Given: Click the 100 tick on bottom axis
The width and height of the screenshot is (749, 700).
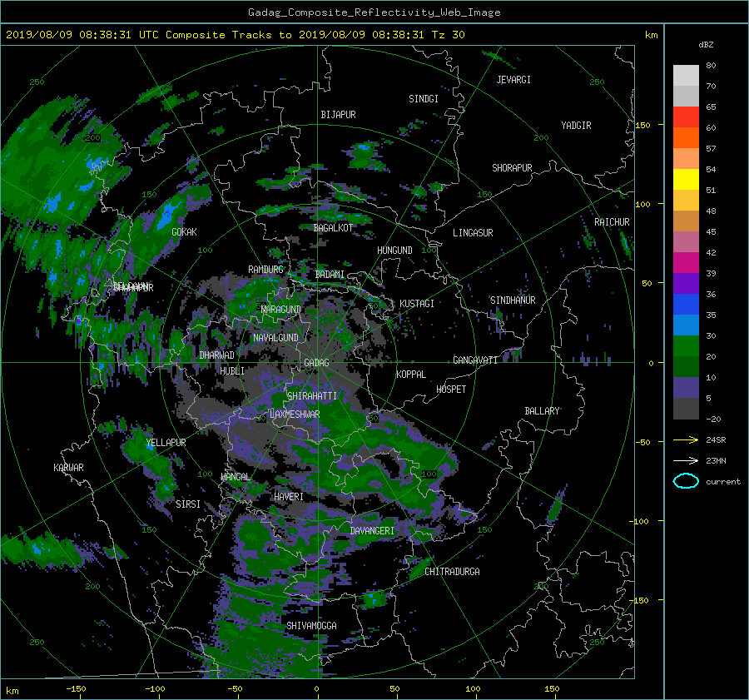Looking at the screenshot, I should point(473,689).
